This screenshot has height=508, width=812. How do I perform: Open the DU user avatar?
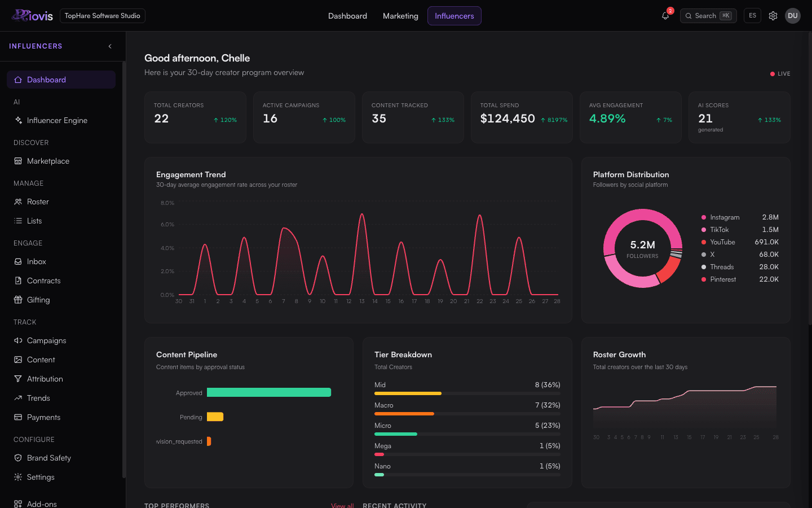[793, 16]
